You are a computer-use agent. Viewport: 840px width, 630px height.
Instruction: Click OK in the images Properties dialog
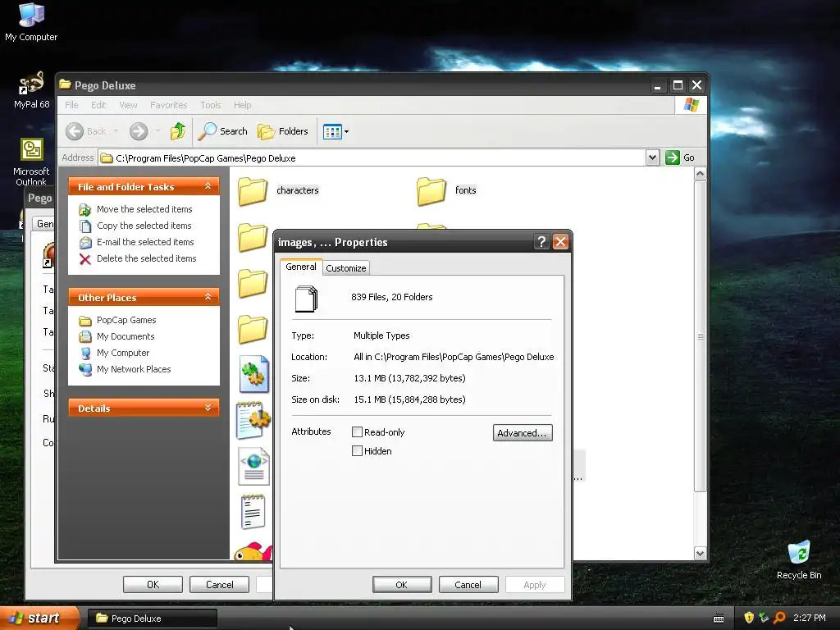402,584
